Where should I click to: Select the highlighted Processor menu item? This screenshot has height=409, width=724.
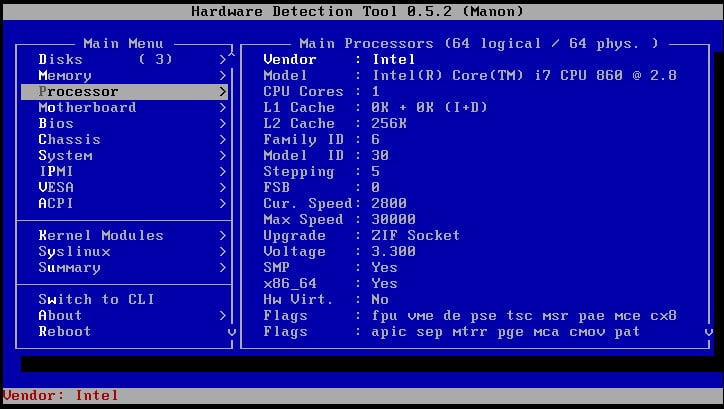coord(124,91)
